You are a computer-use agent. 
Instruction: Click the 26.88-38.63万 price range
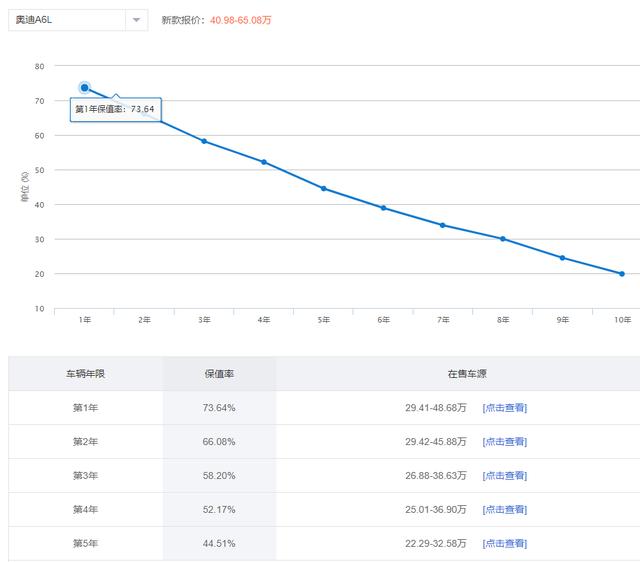[x=436, y=475]
